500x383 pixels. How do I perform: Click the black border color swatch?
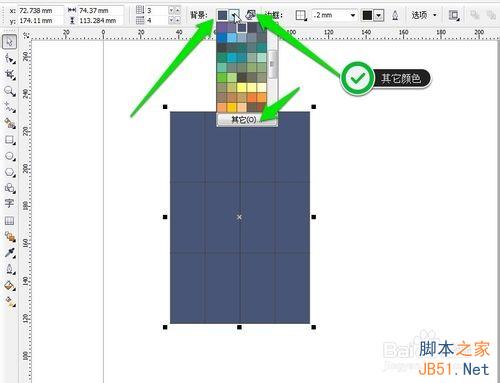[x=367, y=15]
